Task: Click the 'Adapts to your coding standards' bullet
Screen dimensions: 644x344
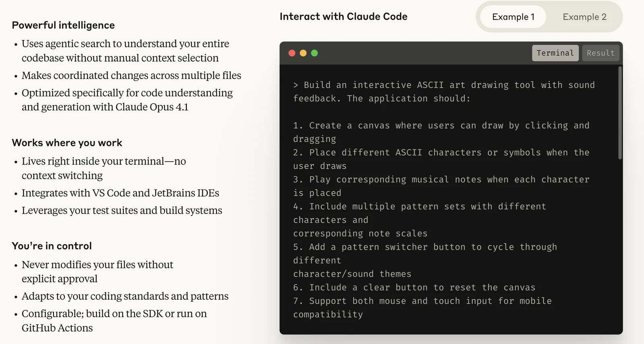Action: tap(125, 296)
